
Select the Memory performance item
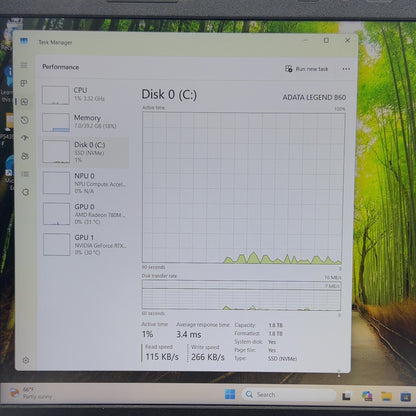tap(85, 122)
